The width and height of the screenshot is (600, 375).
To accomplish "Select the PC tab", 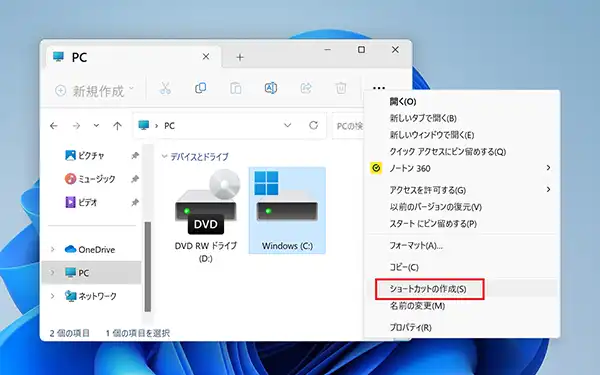I will pos(133,57).
